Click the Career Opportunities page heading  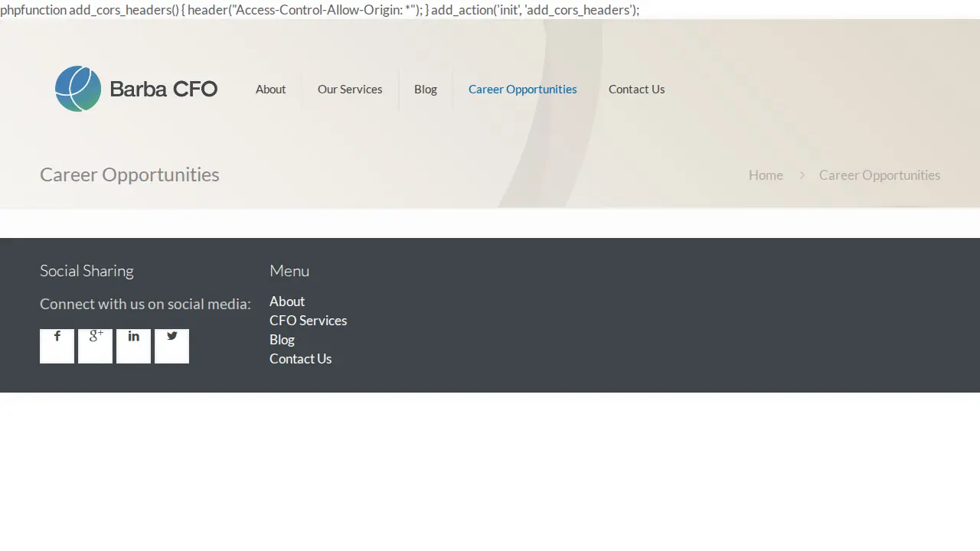[x=129, y=174]
